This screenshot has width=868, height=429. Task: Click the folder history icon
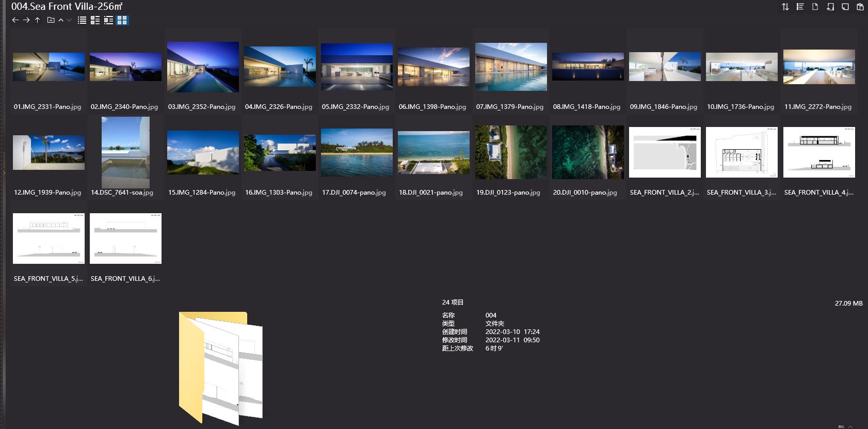pyautogui.click(x=51, y=20)
